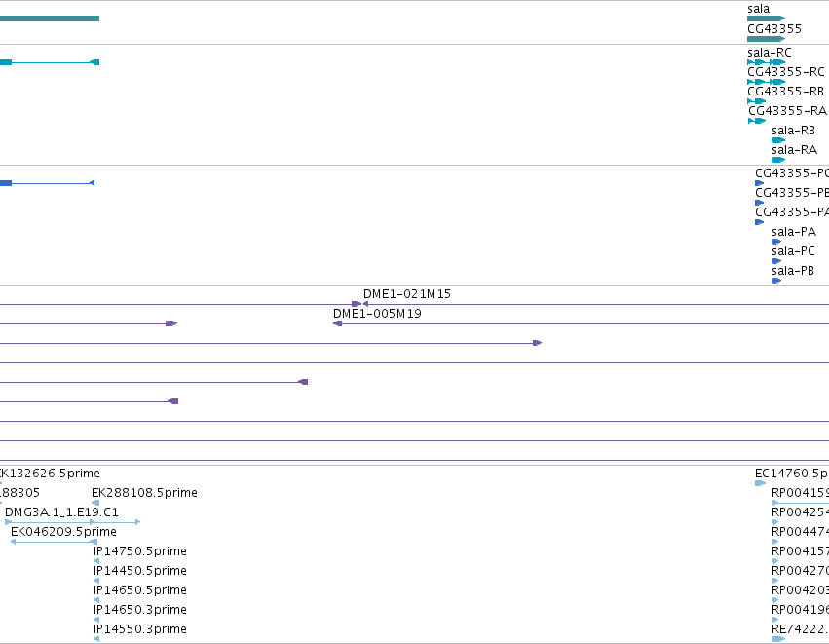Click the DMG3A.1_1.E19.C1 feature line
The height and width of the screenshot is (644, 829).
point(72,522)
